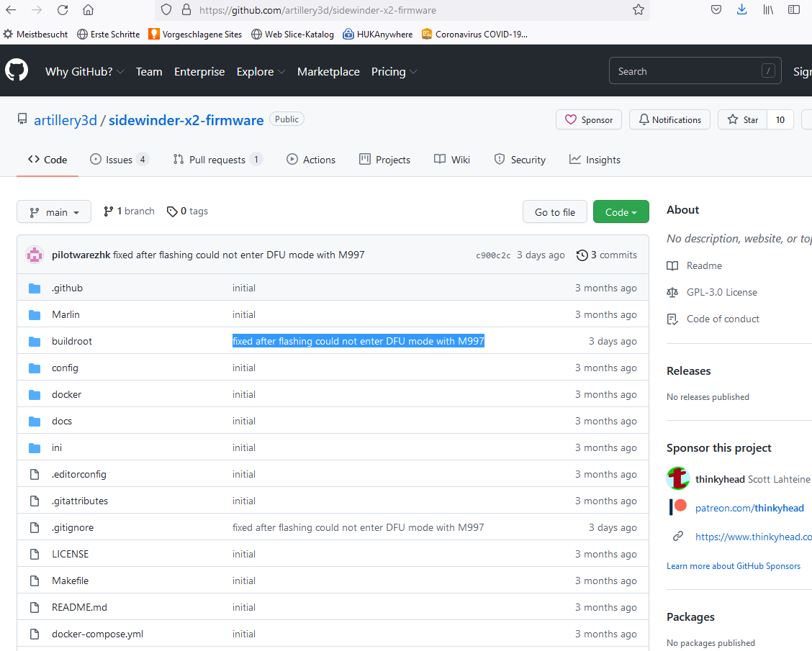Open the Makefile file
The image size is (812, 651).
coord(71,581)
